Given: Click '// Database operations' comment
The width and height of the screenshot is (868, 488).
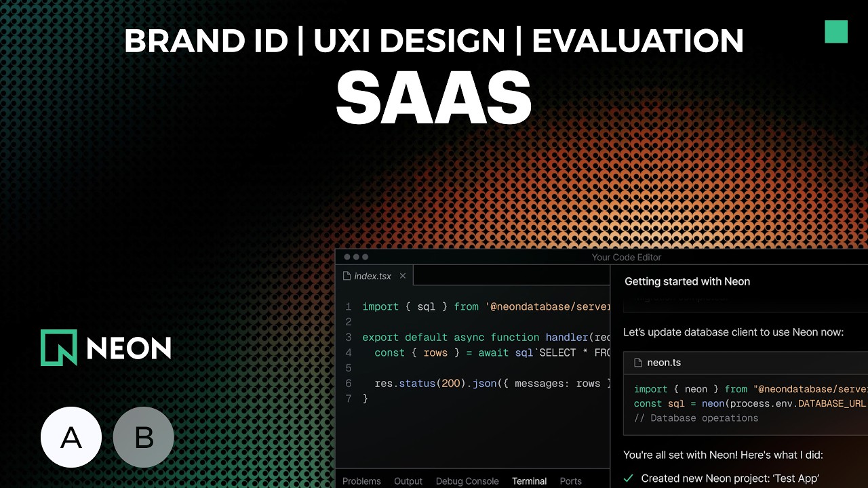Looking at the screenshot, I should (x=696, y=418).
